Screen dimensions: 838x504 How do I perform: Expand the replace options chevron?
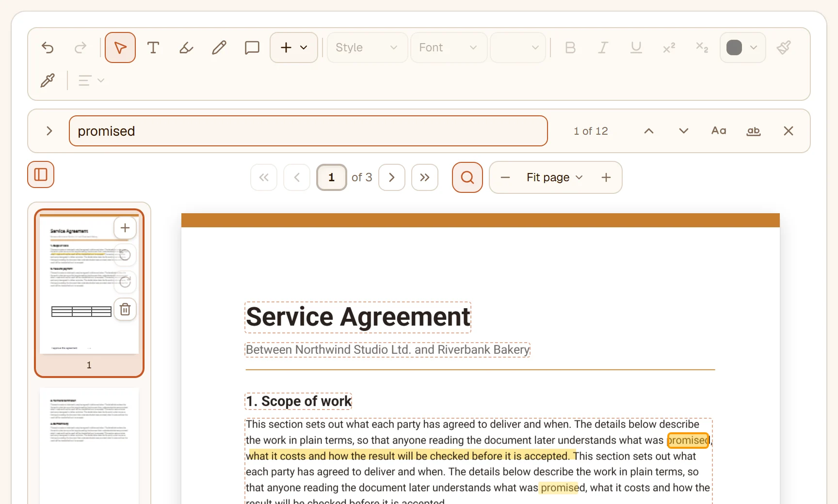coord(49,131)
